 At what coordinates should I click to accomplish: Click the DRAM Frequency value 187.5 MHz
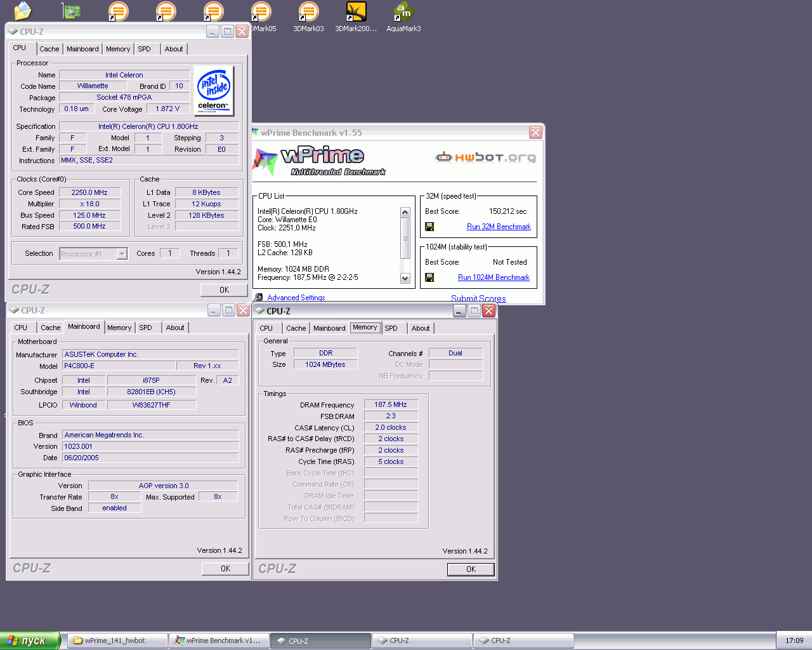point(391,404)
